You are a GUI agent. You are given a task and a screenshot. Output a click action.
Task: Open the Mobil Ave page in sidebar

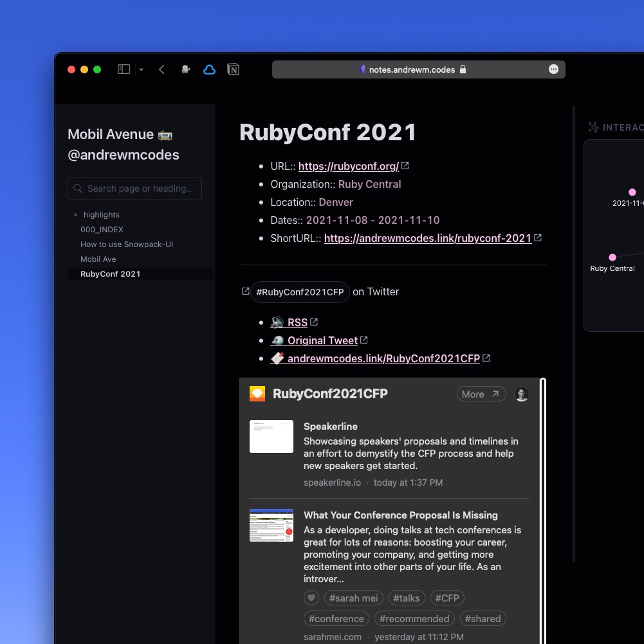98,259
